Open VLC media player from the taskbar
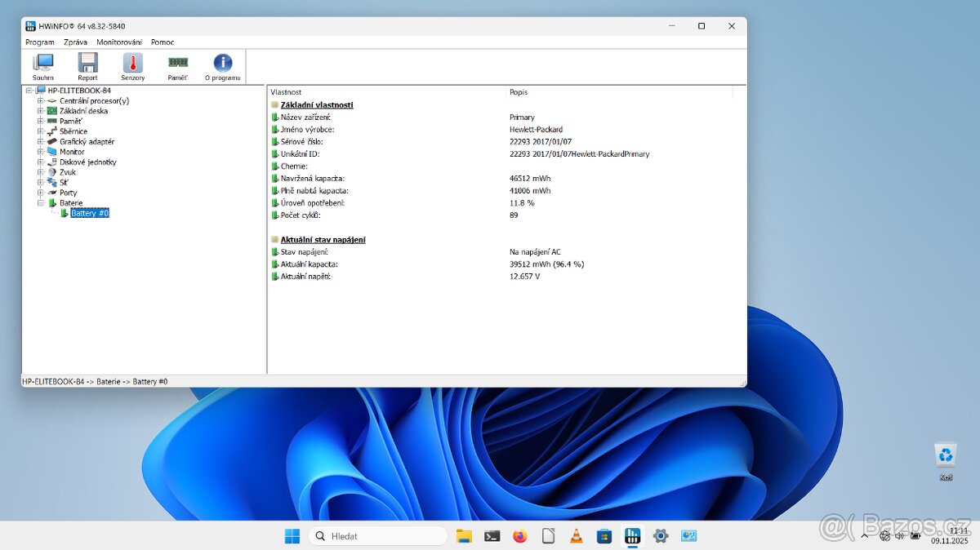 pyautogui.click(x=576, y=535)
